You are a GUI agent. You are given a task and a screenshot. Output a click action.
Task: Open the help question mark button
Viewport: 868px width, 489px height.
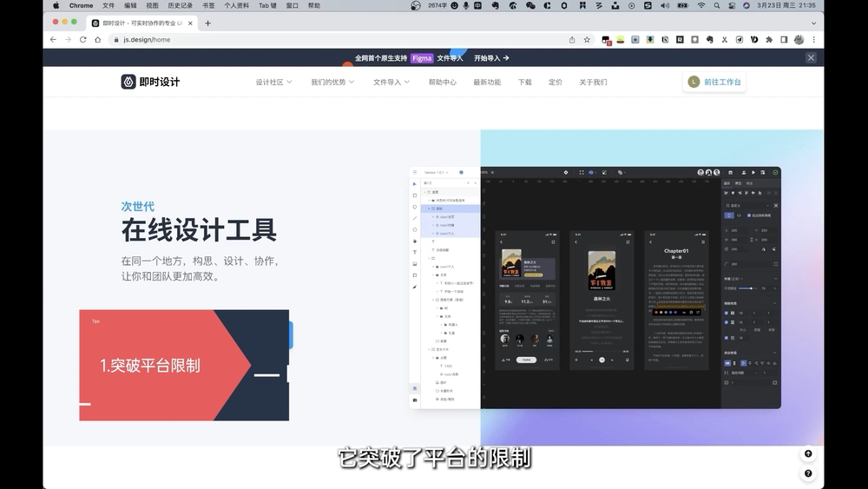808,473
